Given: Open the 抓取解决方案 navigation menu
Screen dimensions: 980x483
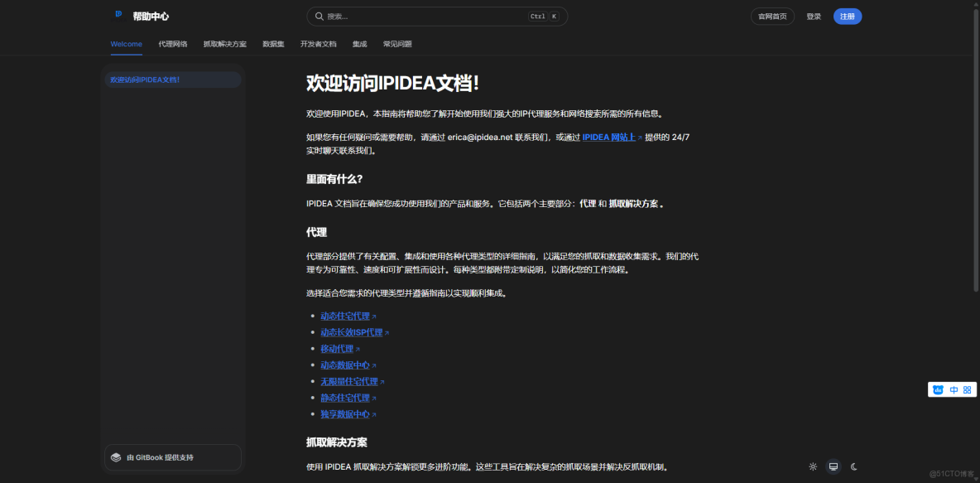Looking at the screenshot, I should coord(226,44).
